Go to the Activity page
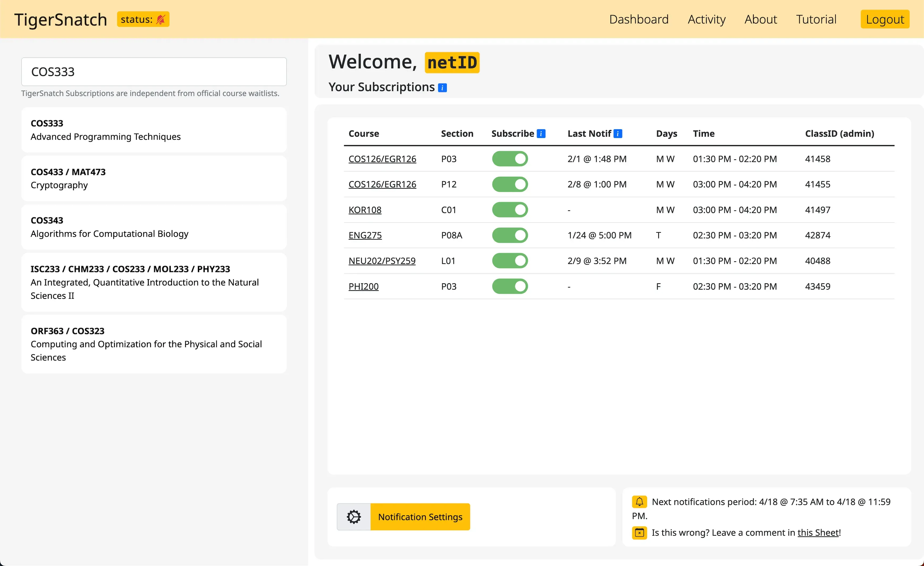 [706, 19]
